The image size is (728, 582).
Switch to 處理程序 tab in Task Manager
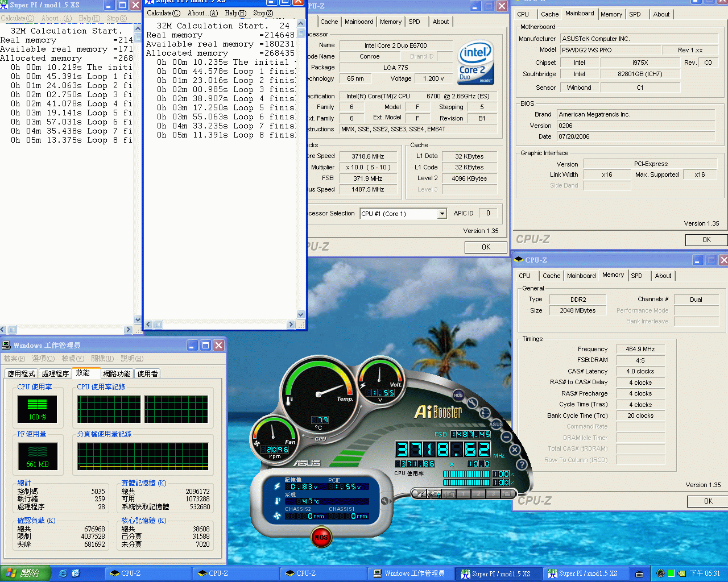pos(55,373)
